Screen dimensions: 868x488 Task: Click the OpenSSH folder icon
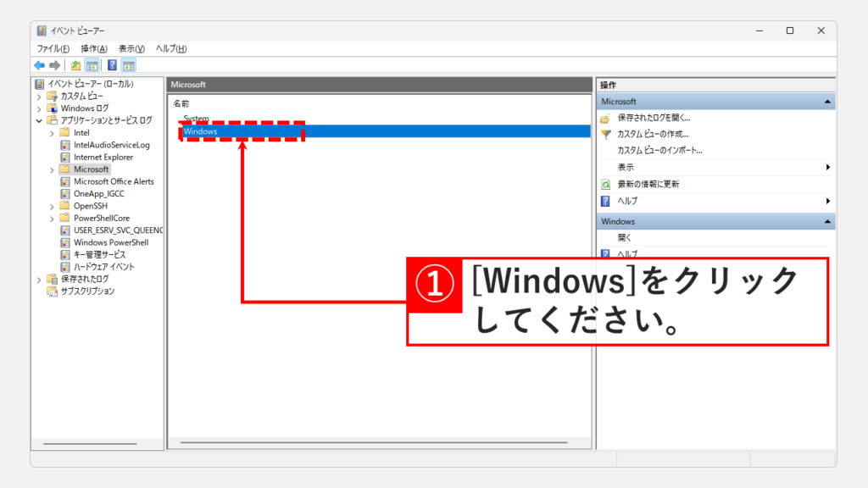point(64,205)
